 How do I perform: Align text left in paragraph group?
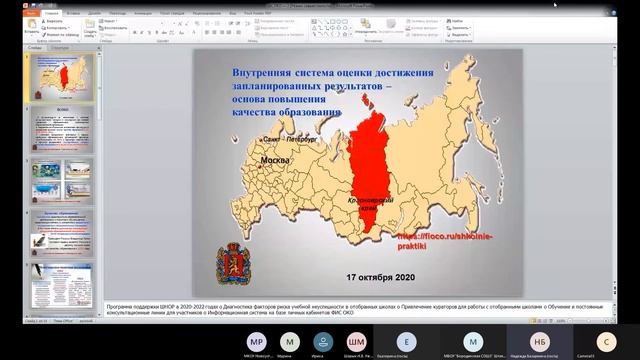click(207, 32)
